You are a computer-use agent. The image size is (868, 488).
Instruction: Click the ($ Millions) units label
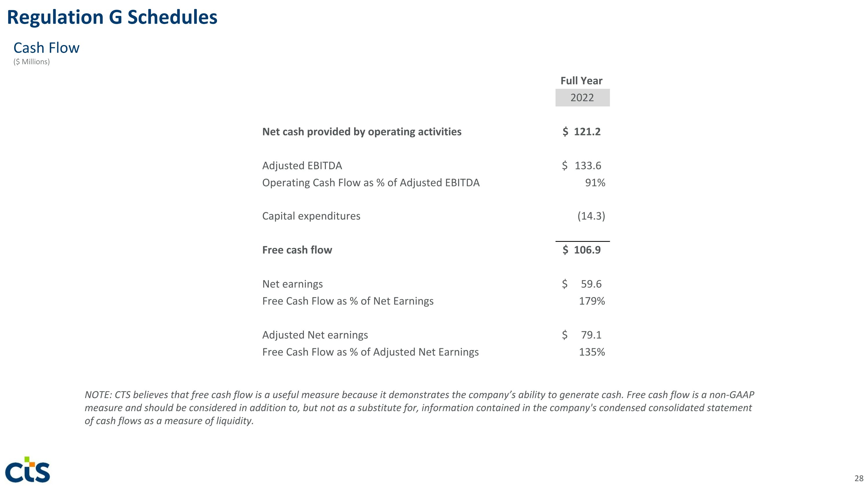[x=32, y=62]
